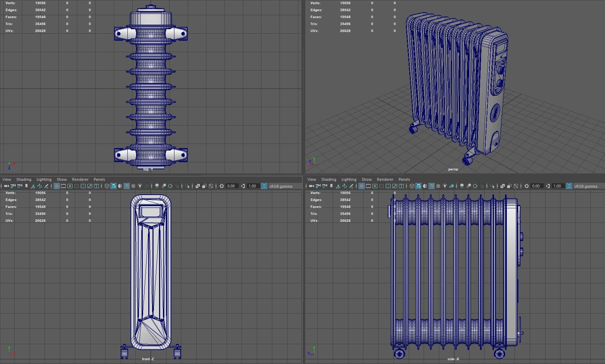Viewport: 605px width, 364px height.
Task: Open Shading menu in front panel
Action: pos(24,179)
